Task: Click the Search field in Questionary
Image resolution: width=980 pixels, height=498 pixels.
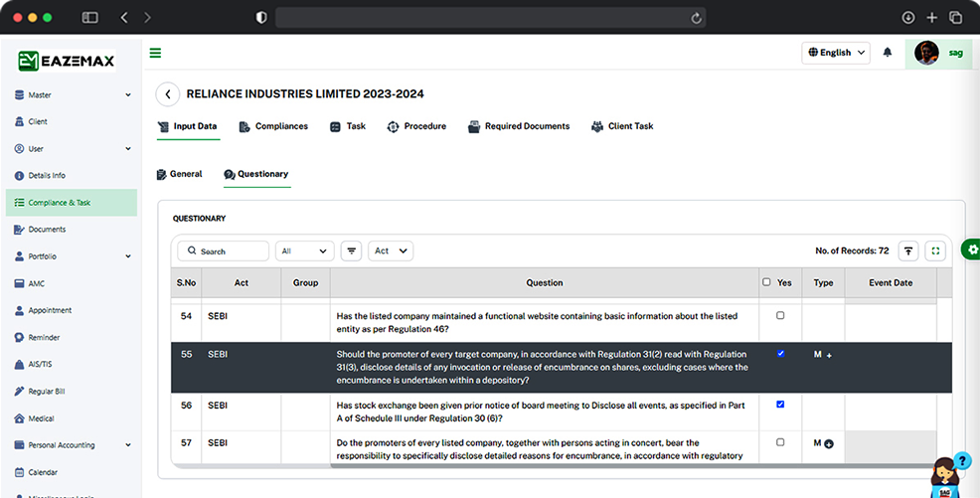Action: [x=223, y=251]
